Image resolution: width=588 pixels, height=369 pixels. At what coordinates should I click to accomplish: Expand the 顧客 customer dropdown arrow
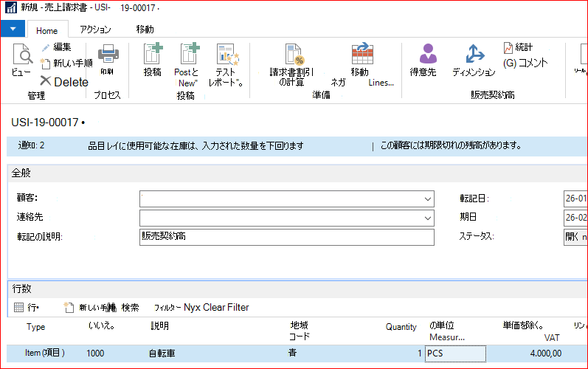pyautogui.click(x=427, y=199)
